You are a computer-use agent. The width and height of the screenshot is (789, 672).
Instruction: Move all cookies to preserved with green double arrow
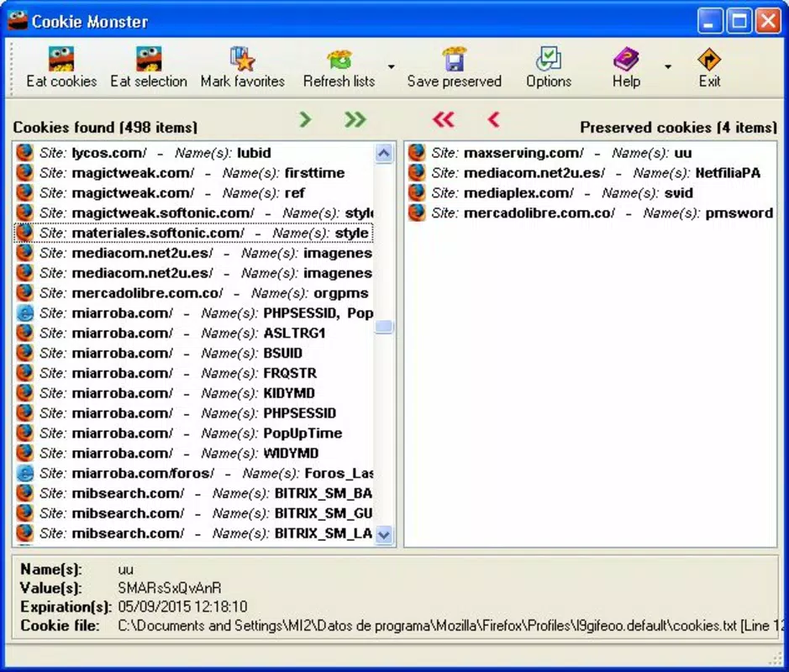[x=355, y=119]
